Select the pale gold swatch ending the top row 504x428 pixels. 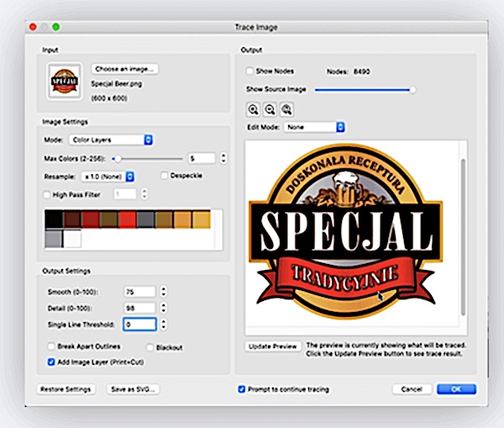coord(202,219)
